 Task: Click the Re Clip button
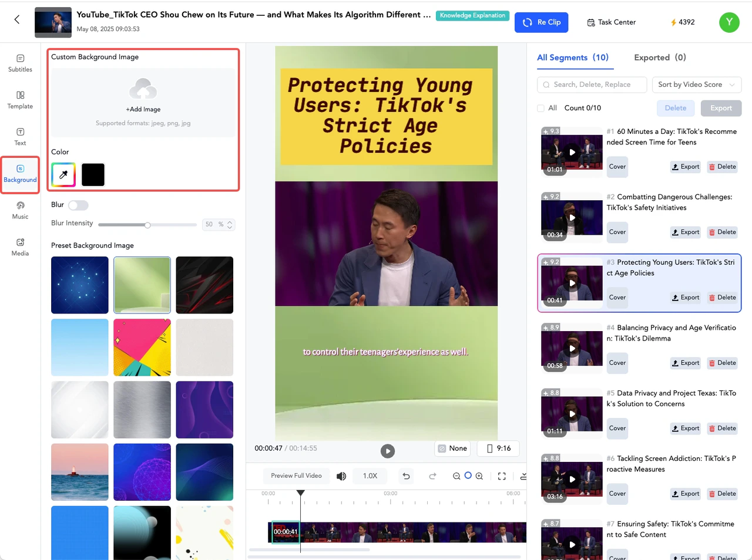[x=542, y=22]
